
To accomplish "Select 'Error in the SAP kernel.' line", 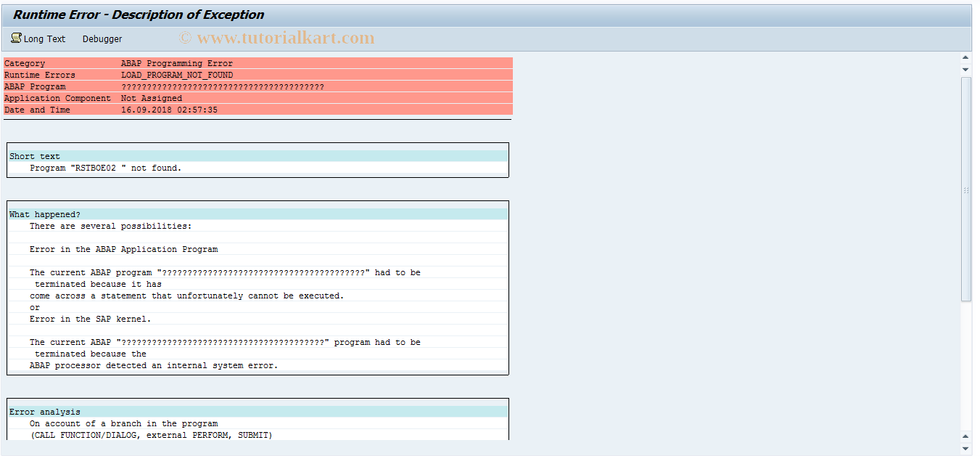I will pyautogui.click(x=91, y=319).
